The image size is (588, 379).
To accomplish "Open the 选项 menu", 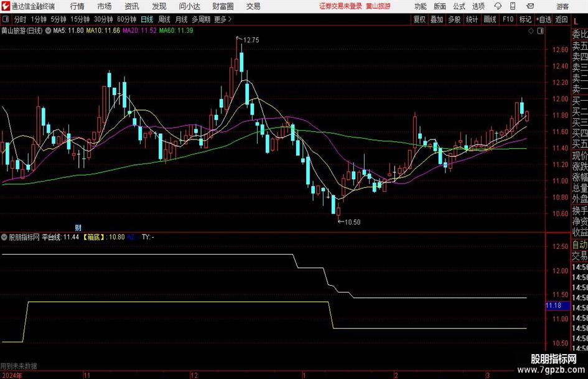I will (x=478, y=6).
